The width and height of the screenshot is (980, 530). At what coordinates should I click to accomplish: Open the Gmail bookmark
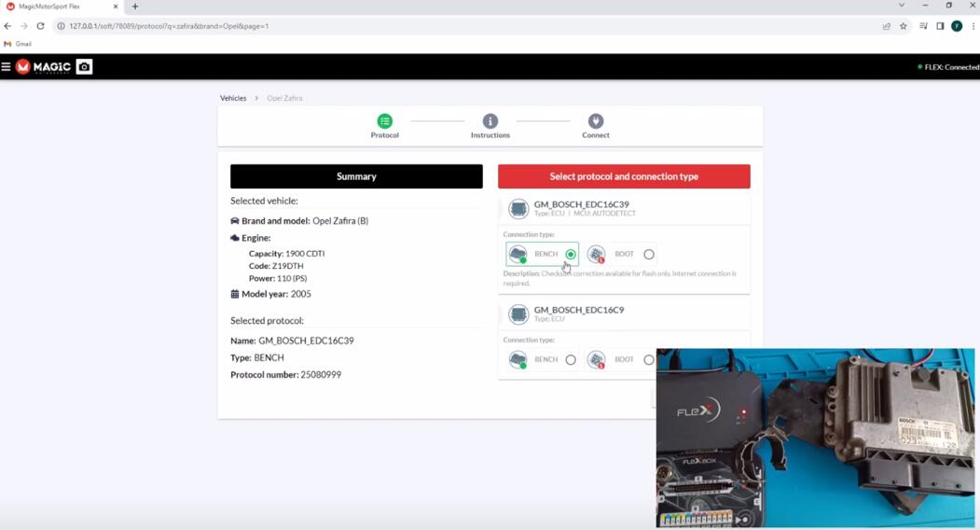click(x=18, y=44)
